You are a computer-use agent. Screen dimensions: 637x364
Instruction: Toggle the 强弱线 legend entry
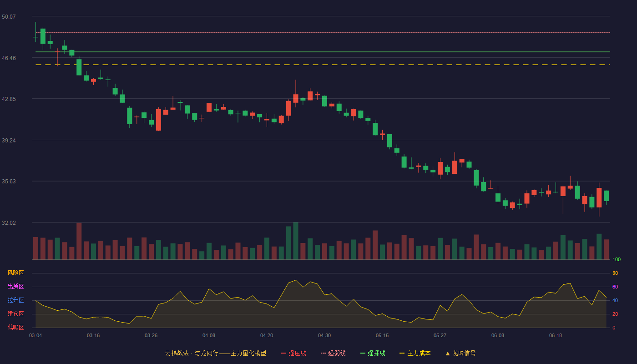coord(333,353)
